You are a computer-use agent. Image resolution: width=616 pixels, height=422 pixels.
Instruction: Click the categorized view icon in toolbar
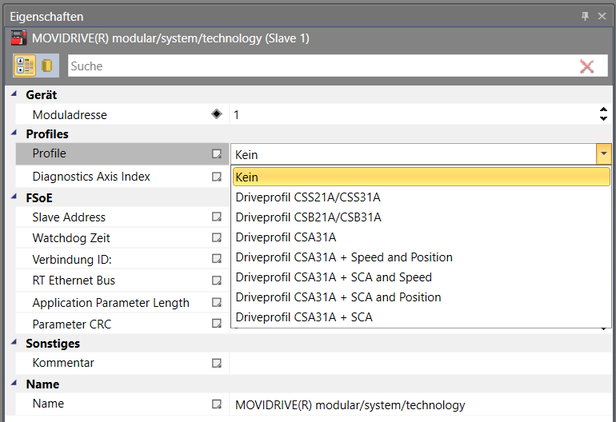pos(24,66)
